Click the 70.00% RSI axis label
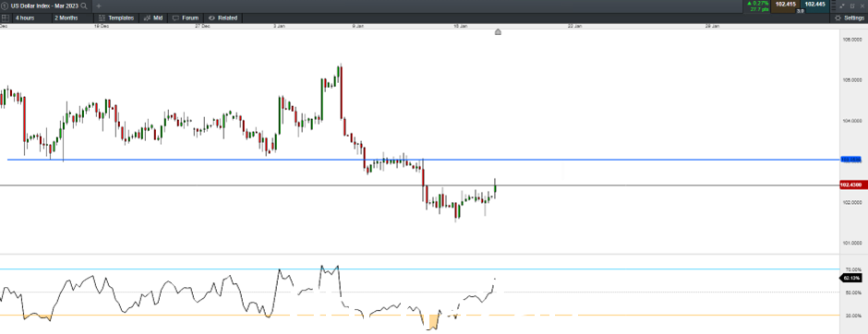868x334 pixels. [852, 269]
